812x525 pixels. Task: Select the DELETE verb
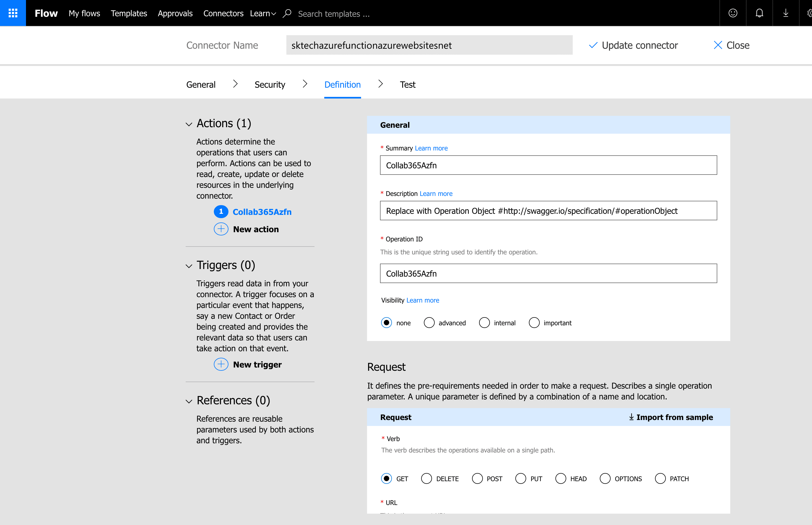pos(427,478)
